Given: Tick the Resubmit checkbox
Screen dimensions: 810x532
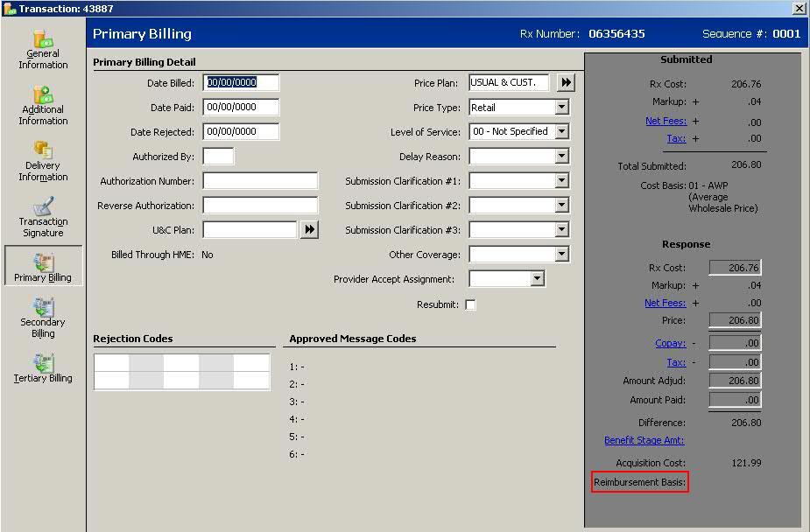Looking at the screenshot, I should point(470,305).
